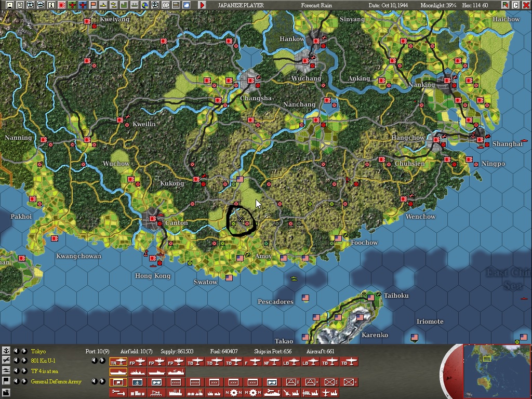Image resolution: width=532 pixels, height=399 pixels.
Task: Go to next base after Tokyo
Action: click(x=24, y=351)
